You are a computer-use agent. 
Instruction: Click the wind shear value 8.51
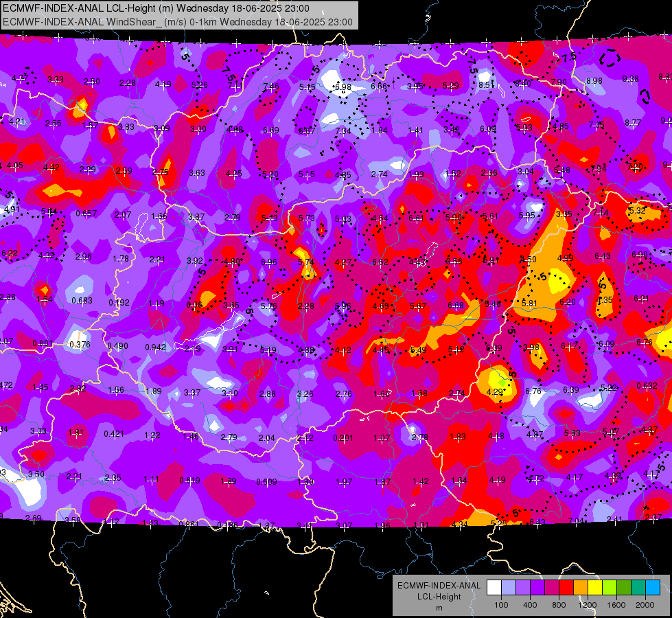pyautogui.click(x=487, y=85)
